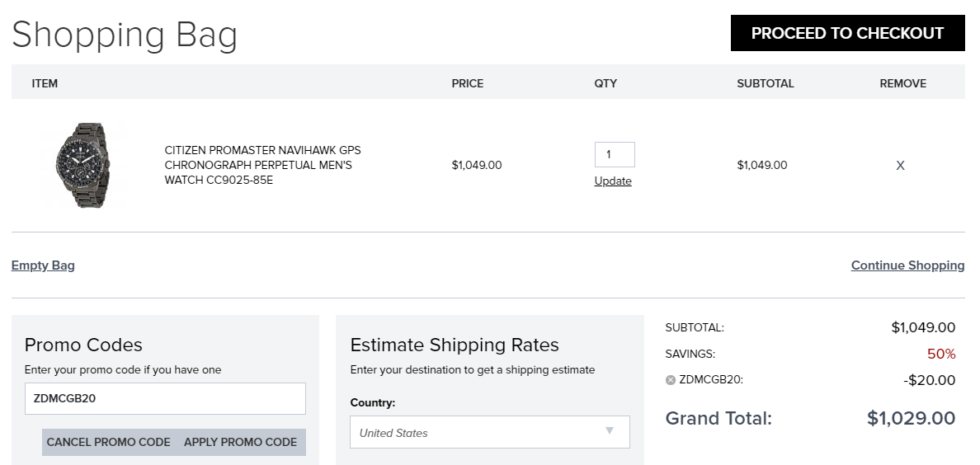Open Citizen Promaster Navihawk product title
Viewport: 980px width, 465px height.
coord(262,165)
